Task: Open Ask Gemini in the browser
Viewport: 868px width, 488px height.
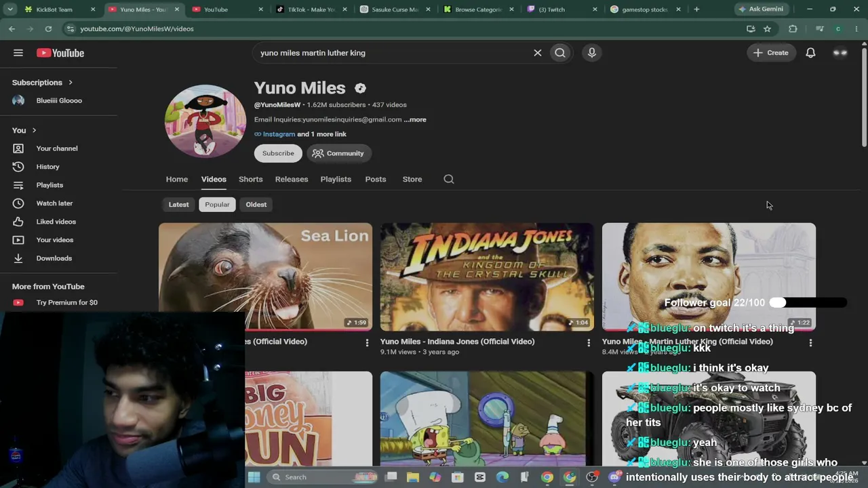Action: coord(760,9)
